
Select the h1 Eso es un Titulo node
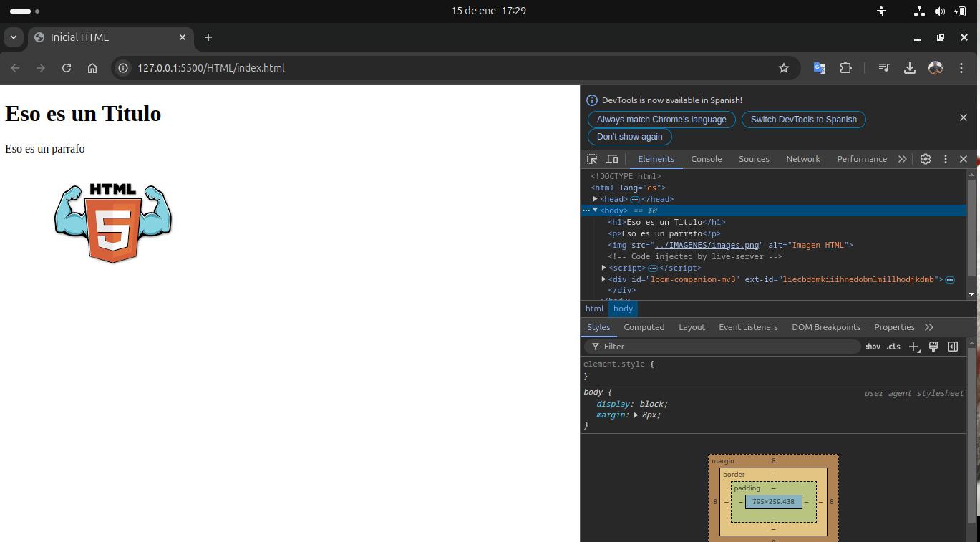click(x=666, y=222)
